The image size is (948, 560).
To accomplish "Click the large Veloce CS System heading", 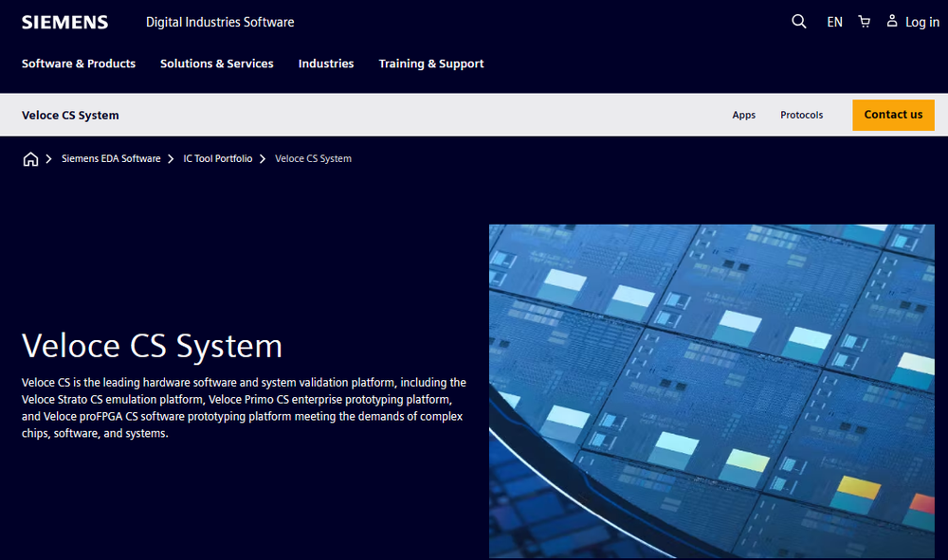I will coord(152,346).
